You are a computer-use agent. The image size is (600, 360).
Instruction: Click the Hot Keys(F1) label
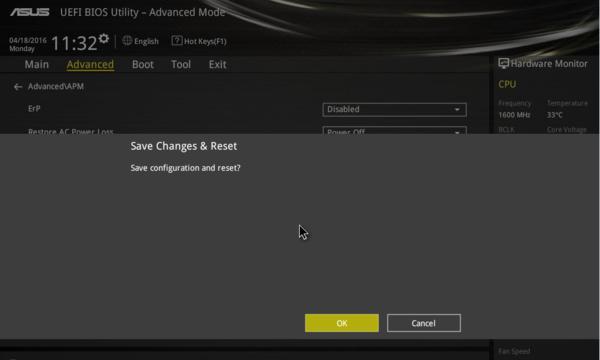[205, 41]
